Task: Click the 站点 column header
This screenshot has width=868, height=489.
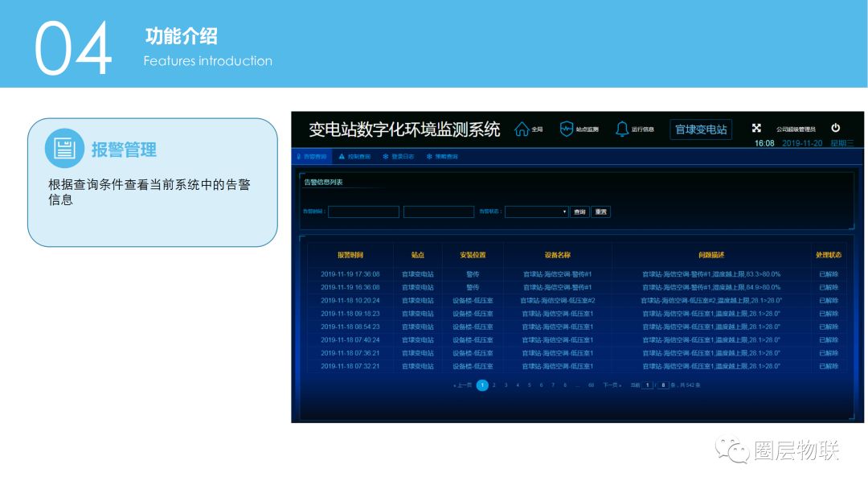Action: (418, 255)
